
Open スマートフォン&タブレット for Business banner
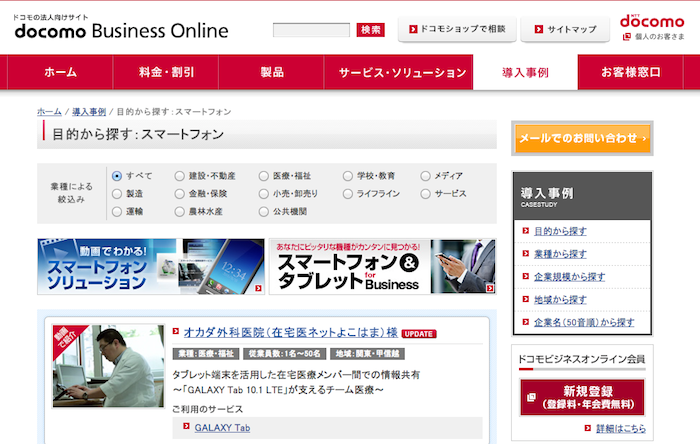(x=383, y=266)
